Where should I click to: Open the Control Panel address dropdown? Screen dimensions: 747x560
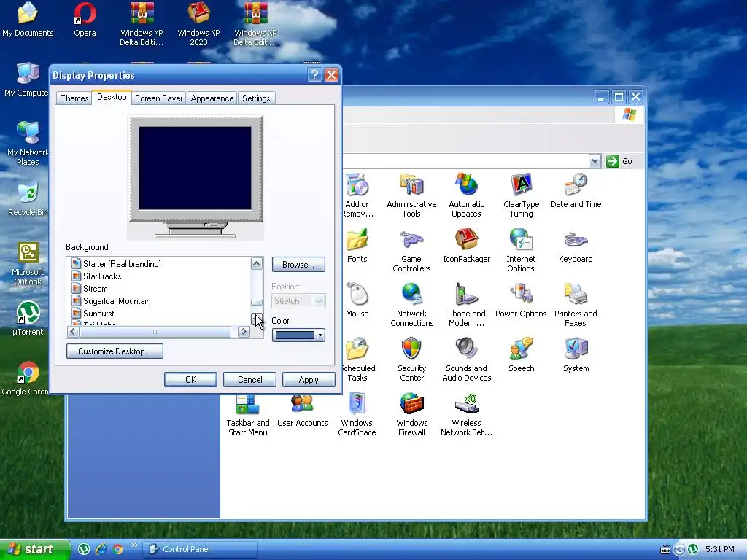(x=595, y=161)
